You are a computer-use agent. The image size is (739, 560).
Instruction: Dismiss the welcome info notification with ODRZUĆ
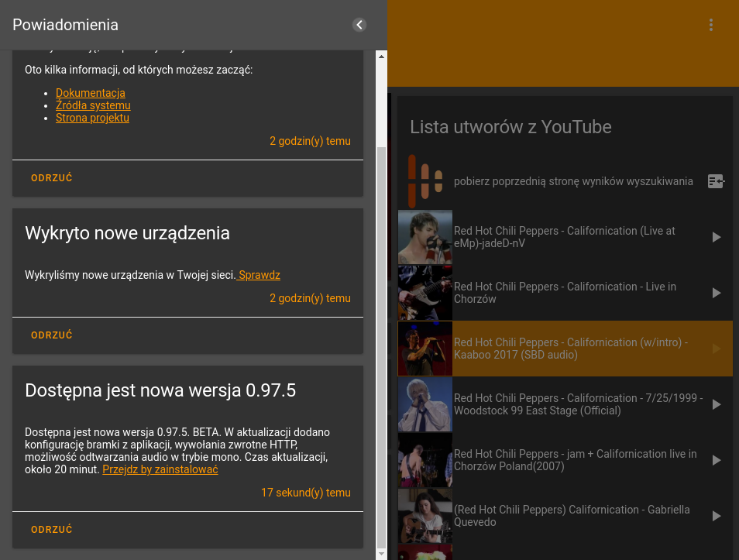tap(52, 177)
